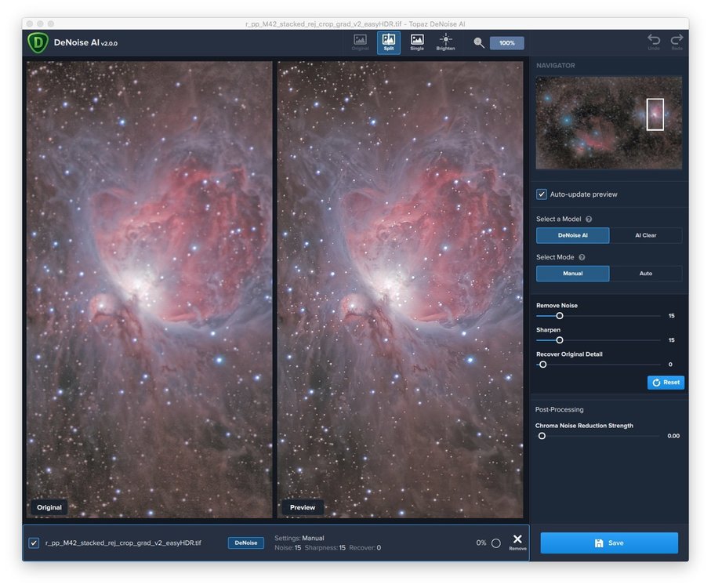Click the Undo arrow icon
711x588 pixels.
pos(654,42)
